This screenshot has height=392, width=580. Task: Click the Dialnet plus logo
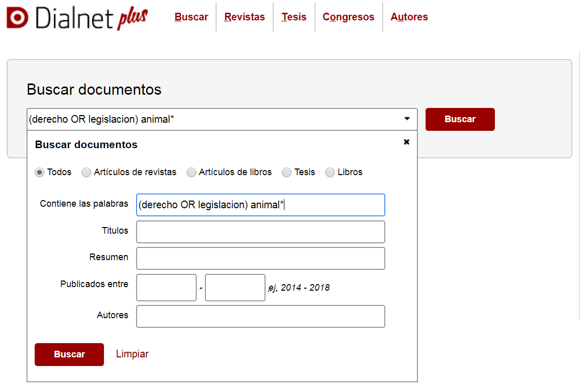(77, 18)
